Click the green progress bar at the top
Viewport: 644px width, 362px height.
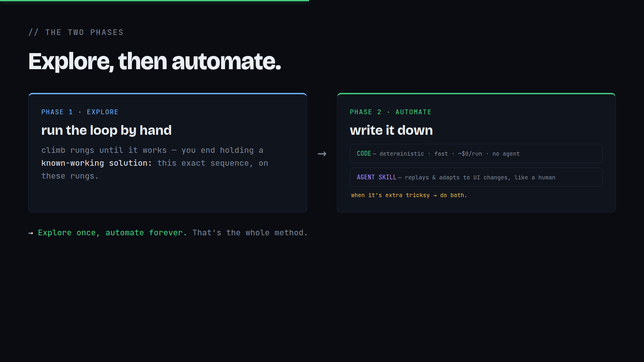coord(155,0)
